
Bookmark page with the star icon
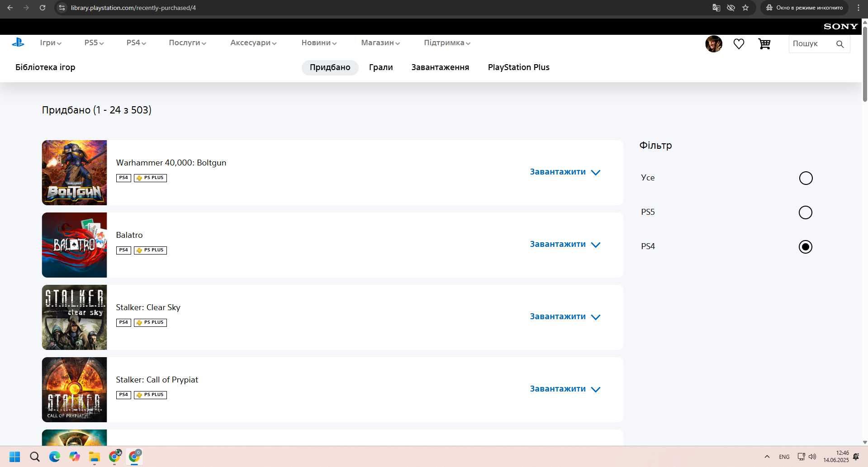coord(745,8)
